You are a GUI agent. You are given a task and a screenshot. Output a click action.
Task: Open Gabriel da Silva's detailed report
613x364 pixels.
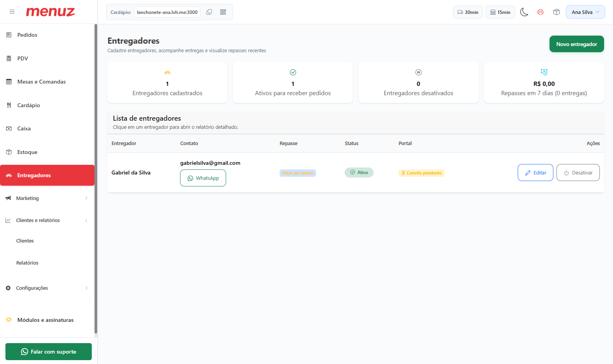(x=131, y=173)
